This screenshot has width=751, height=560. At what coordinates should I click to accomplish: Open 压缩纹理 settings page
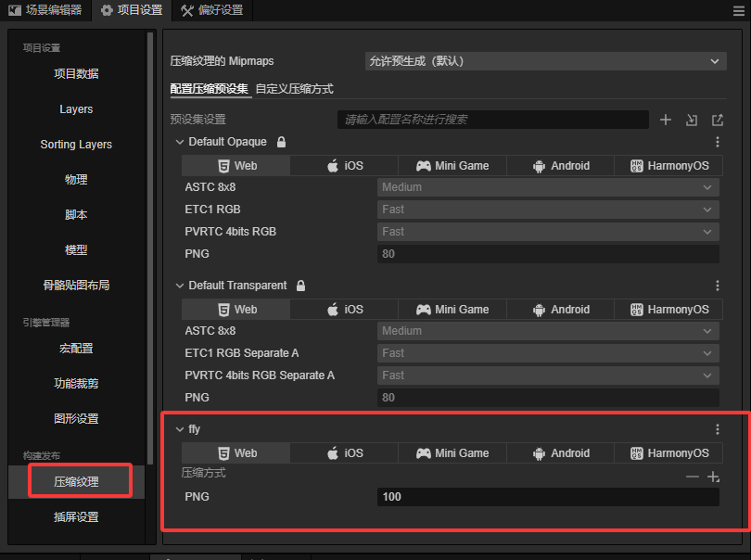[x=76, y=482]
